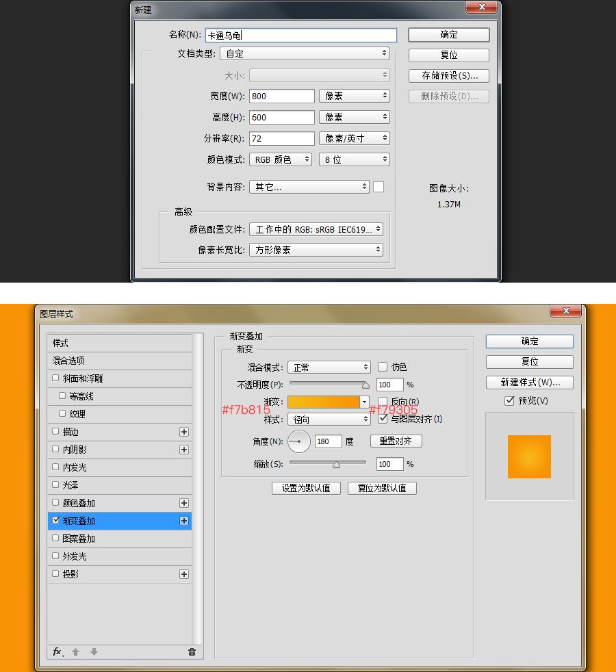Screen dimensions: 616x672
Task: Click the plus icon beside 描边 style
Action: click(x=184, y=432)
